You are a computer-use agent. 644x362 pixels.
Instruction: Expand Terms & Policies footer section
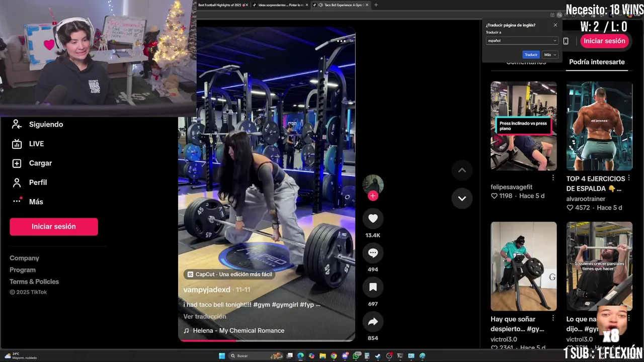coord(34,282)
